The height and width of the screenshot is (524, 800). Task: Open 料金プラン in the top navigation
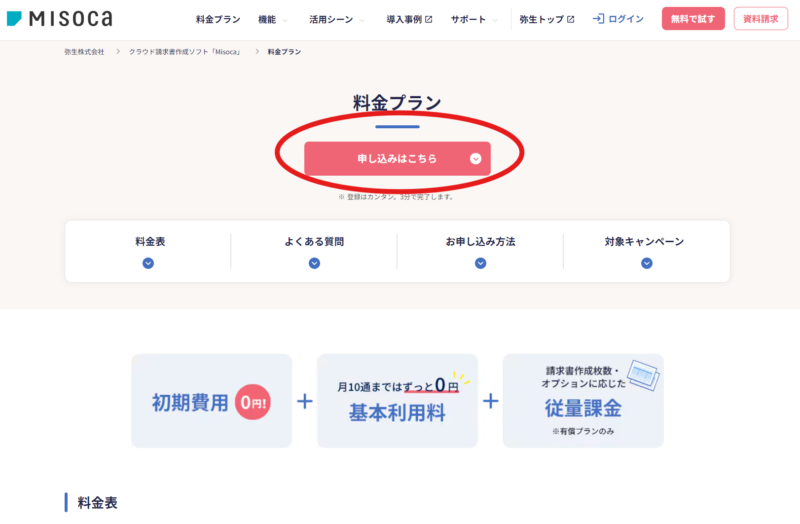tap(217, 19)
